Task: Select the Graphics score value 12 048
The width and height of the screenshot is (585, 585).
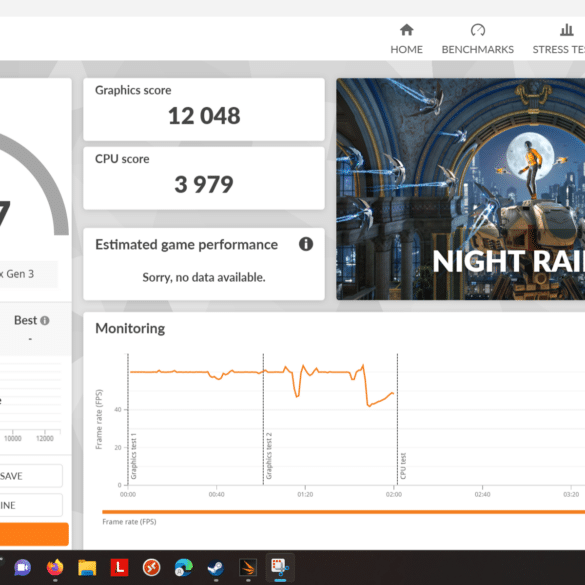Action: 204,116
